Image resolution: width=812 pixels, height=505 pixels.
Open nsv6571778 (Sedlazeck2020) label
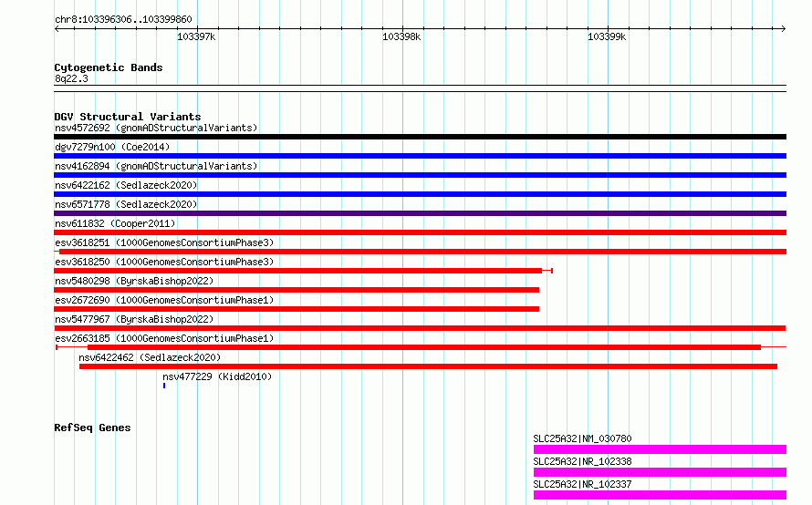[126, 204]
